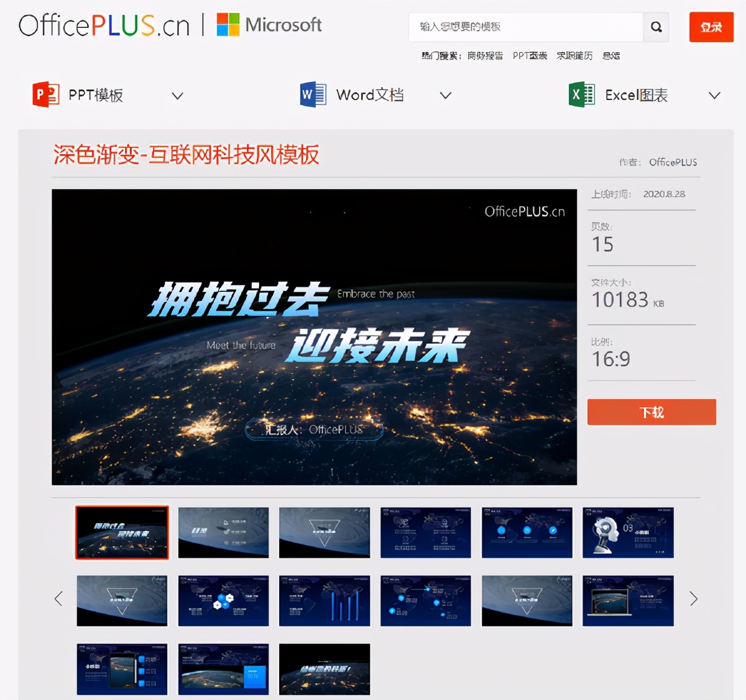Select the blue bar chart slide thumbnail
This screenshot has width=746, height=700.
pos(325,601)
